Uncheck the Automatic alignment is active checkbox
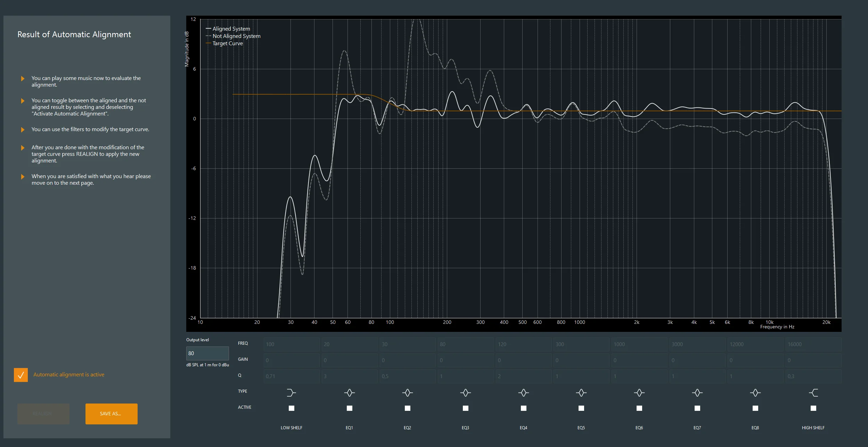This screenshot has width=868, height=447. (21, 375)
